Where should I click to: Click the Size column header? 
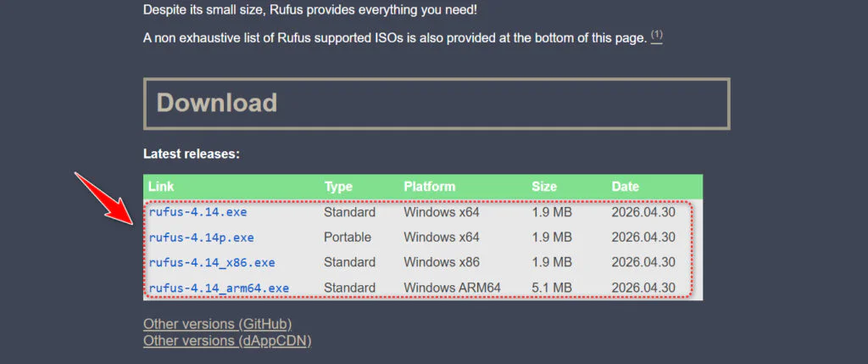pos(544,187)
